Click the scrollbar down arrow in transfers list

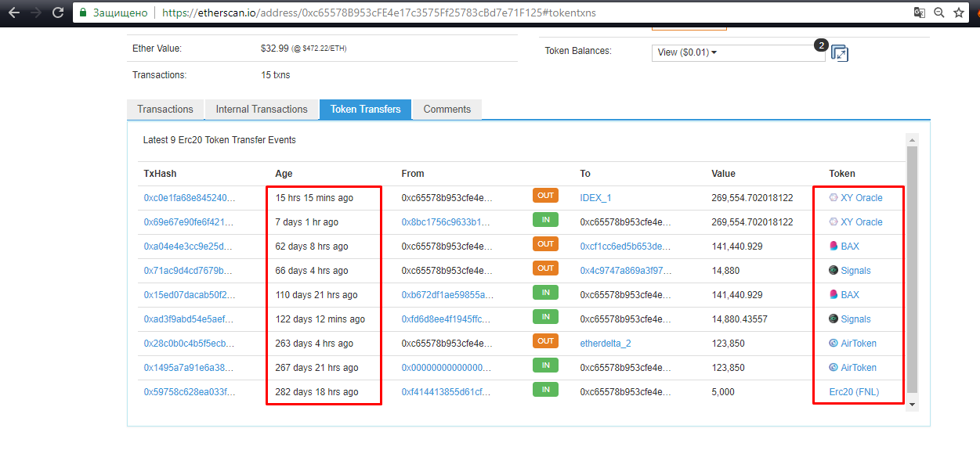pos(912,404)
